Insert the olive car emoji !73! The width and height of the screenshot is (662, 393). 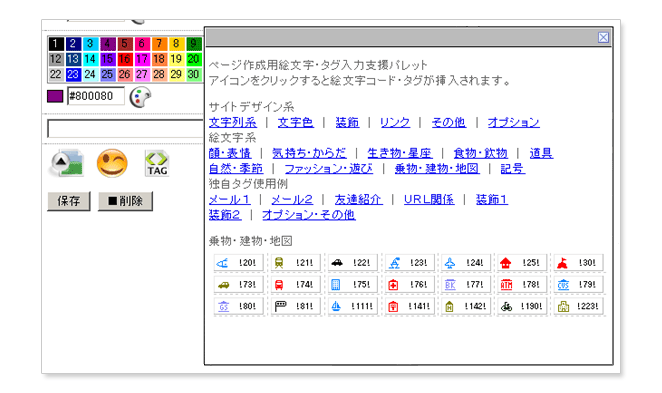pos(239,285)
